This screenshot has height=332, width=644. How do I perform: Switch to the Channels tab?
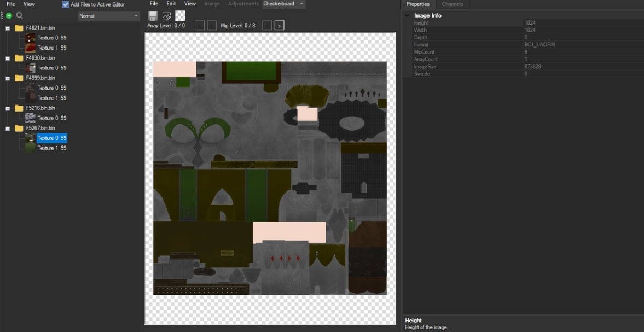(x=452, y=4)
